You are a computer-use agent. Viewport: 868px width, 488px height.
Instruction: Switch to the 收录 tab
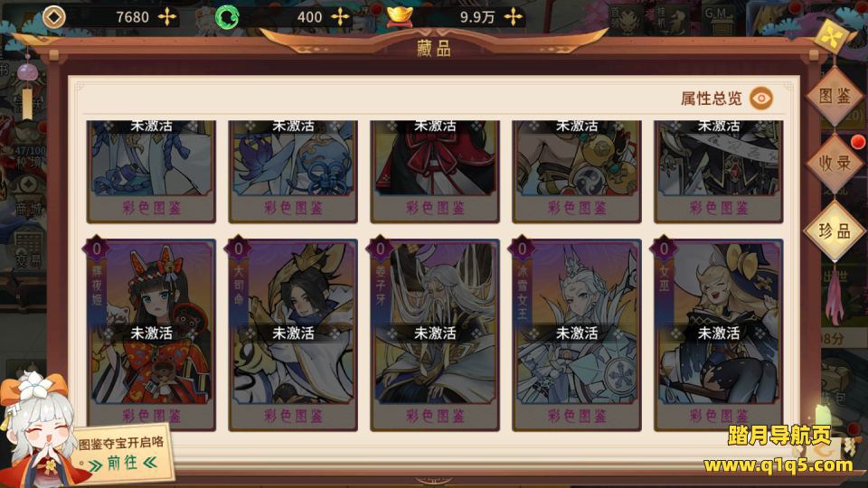pos(835,163)
